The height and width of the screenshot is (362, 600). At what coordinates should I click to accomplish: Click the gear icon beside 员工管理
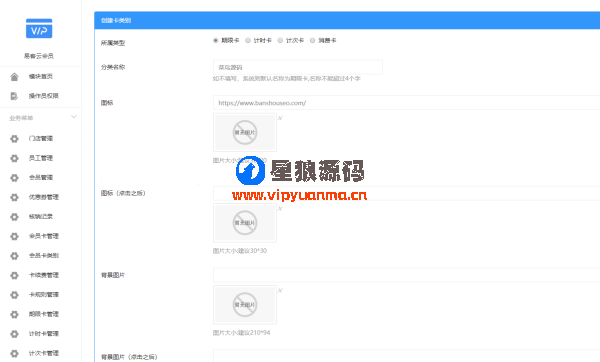[14, 158]
